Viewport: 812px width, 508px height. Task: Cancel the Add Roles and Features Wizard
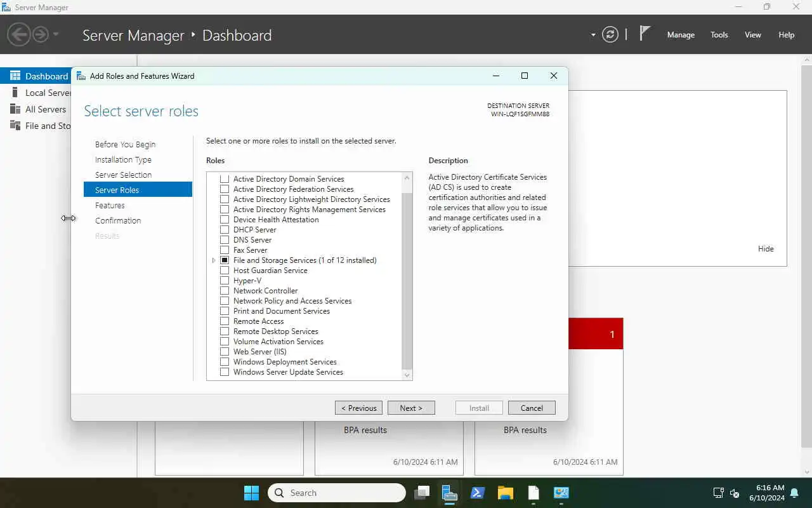tap(532, 408)
